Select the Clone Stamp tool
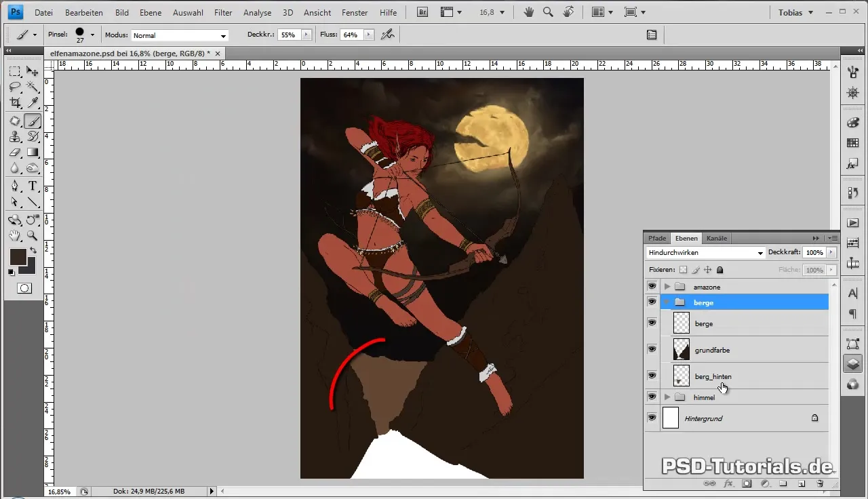 [x=15, y=137]
